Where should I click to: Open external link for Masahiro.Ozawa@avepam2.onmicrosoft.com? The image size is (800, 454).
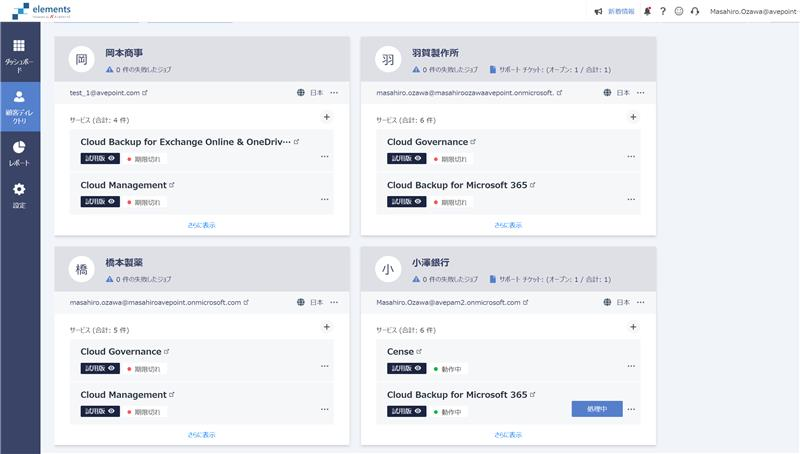pos(526,302)
